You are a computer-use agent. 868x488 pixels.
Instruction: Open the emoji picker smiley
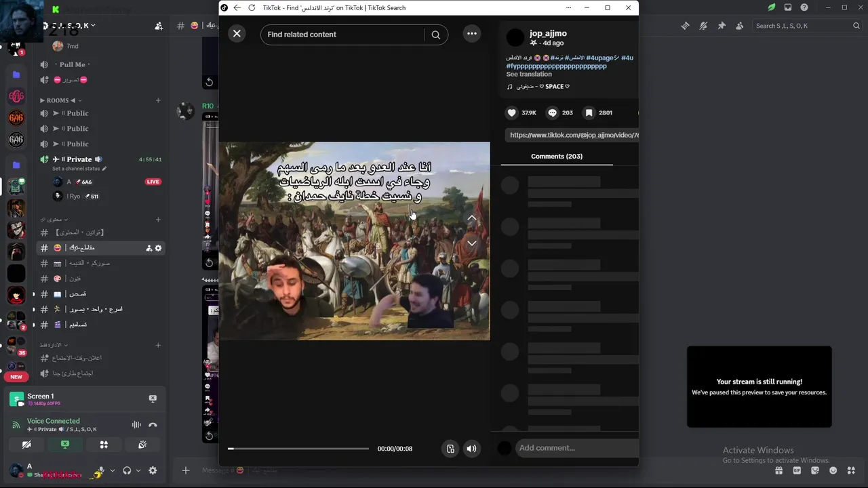pos(833,470)
